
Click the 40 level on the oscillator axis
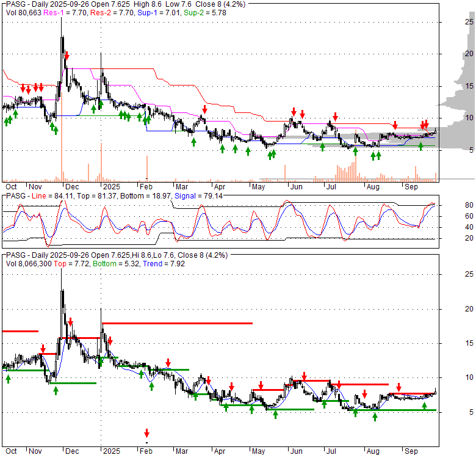click(469, 227)
